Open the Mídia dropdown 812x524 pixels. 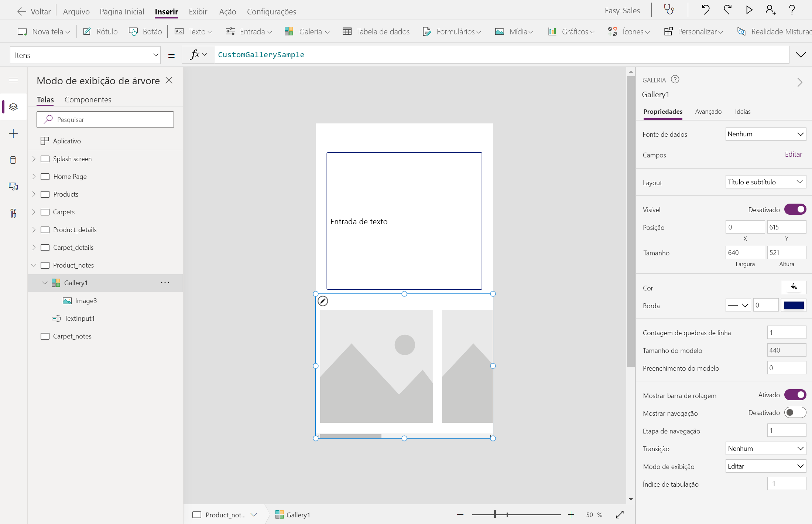[x=514, y=31]
